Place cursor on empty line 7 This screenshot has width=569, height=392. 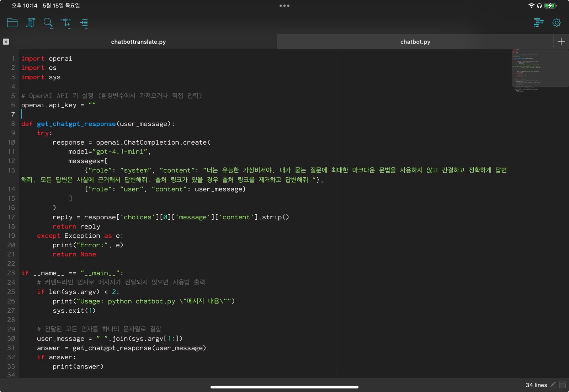point(178,114)
